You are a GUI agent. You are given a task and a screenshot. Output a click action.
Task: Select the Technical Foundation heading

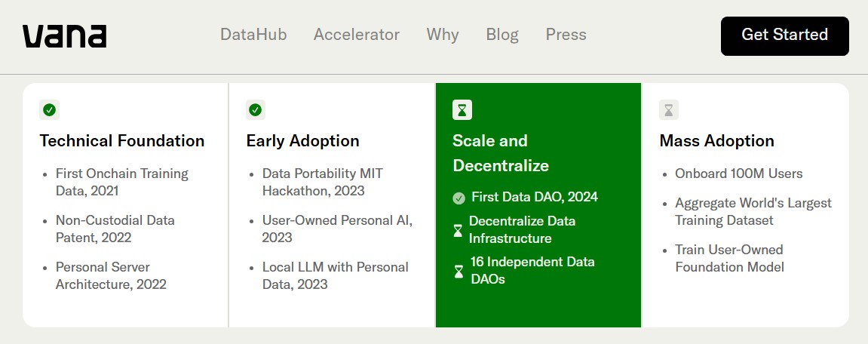[122, 141]
